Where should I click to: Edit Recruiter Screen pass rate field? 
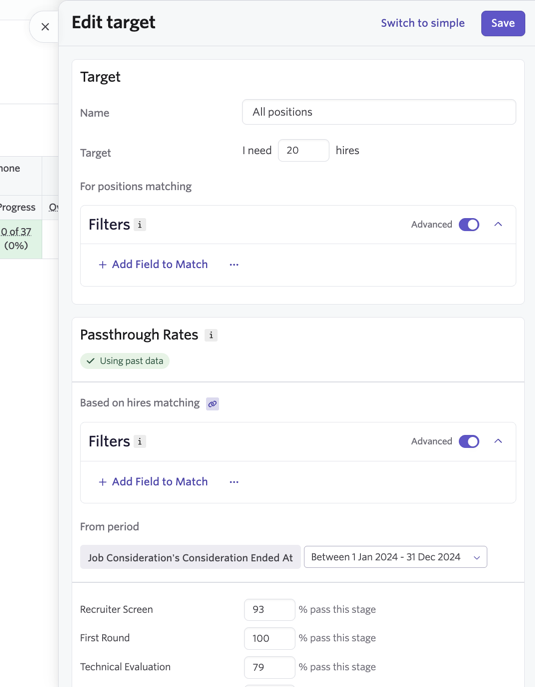pyautogui.click(x=269, y=609)
